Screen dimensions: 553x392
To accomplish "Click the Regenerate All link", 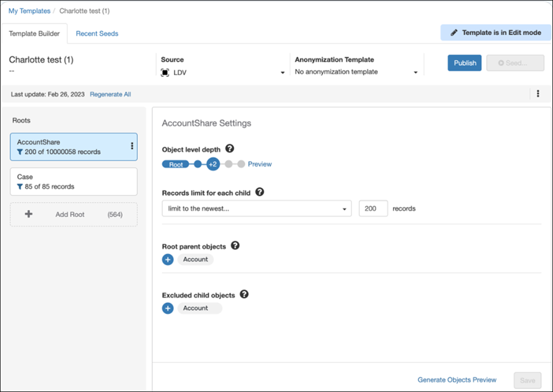I will click(x=111, y=94).
